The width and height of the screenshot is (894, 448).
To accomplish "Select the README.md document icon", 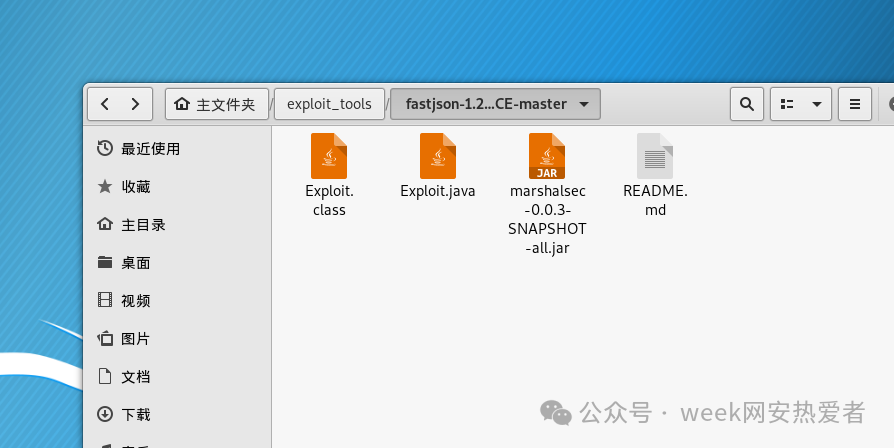I will point(655,156).
